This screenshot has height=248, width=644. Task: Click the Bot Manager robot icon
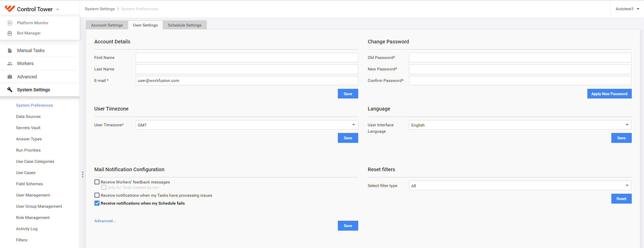point(10,33)
